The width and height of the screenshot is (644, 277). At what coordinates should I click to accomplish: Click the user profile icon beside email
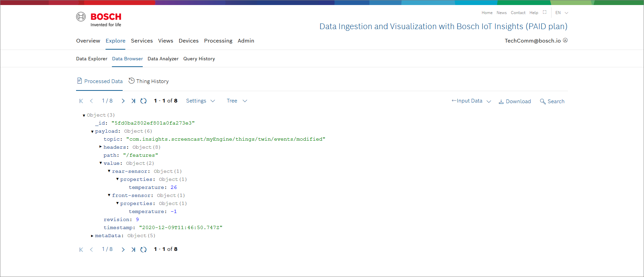point(565,41)
